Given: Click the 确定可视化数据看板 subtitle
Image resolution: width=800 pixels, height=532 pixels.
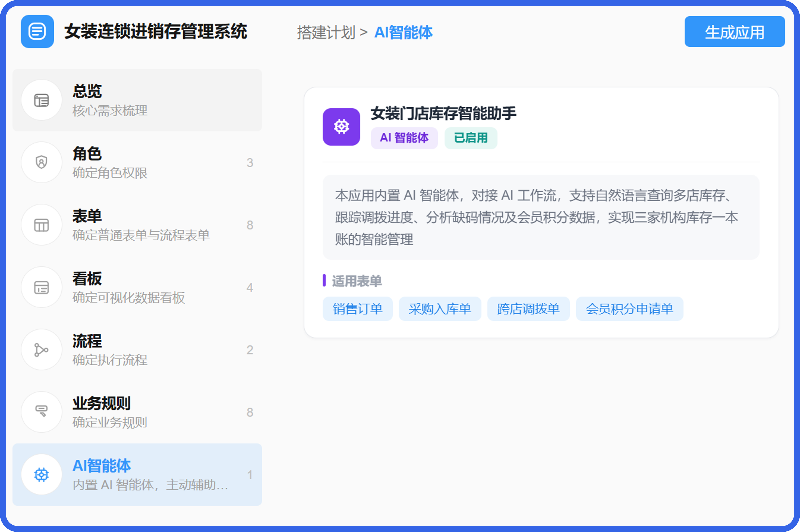Looking at the screenshot, I should [x=129, y=298].
